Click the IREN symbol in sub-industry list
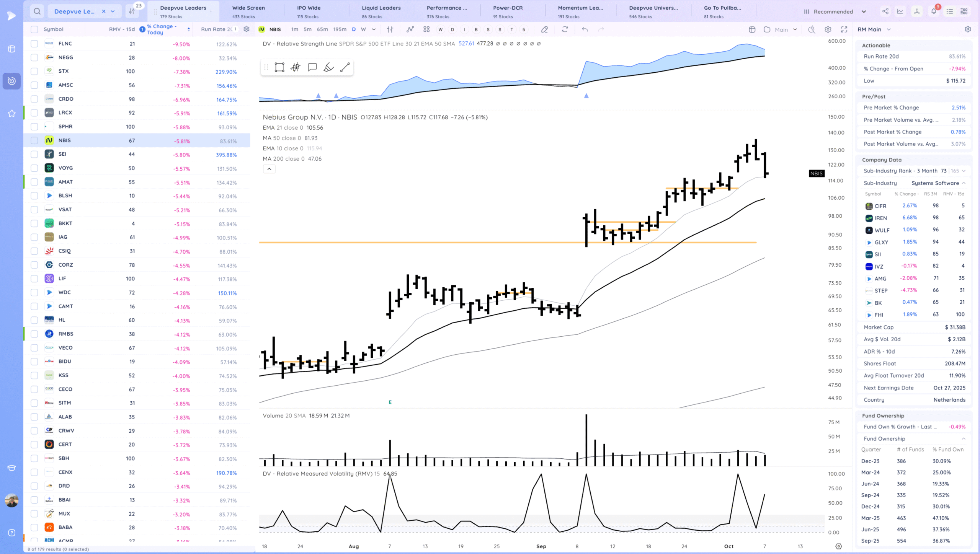Image resolution: width=980 pixels, height=554 pixels. 880,218
